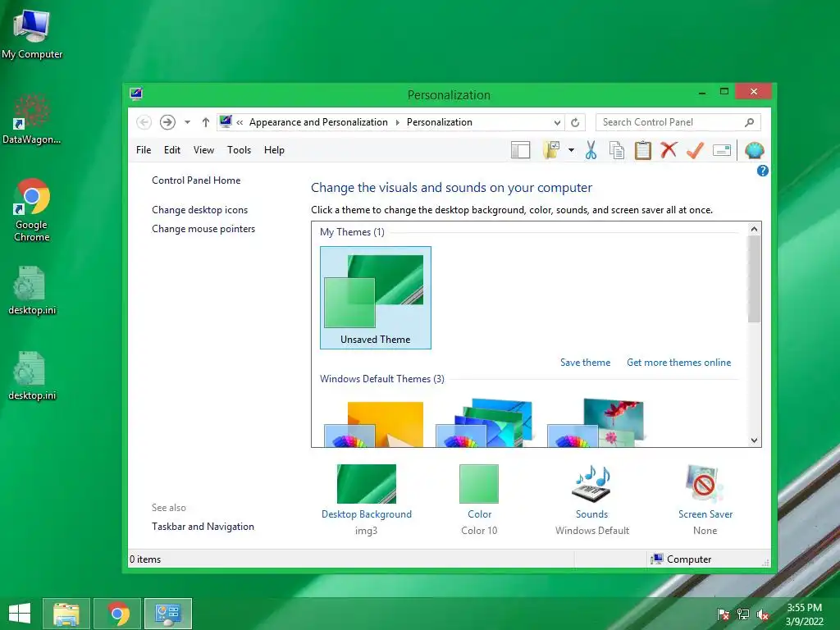The width and height of the screenshot is (840, 630).
Task: Click the globe shell toolbar icon
Action: click(x=755, y=151)
